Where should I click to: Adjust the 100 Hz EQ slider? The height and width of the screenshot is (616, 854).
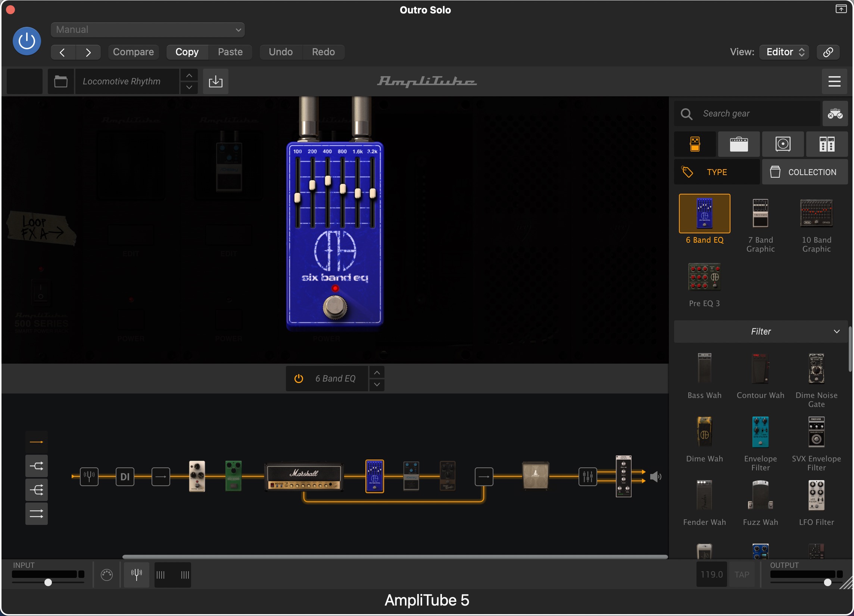(x=297, y=197)
